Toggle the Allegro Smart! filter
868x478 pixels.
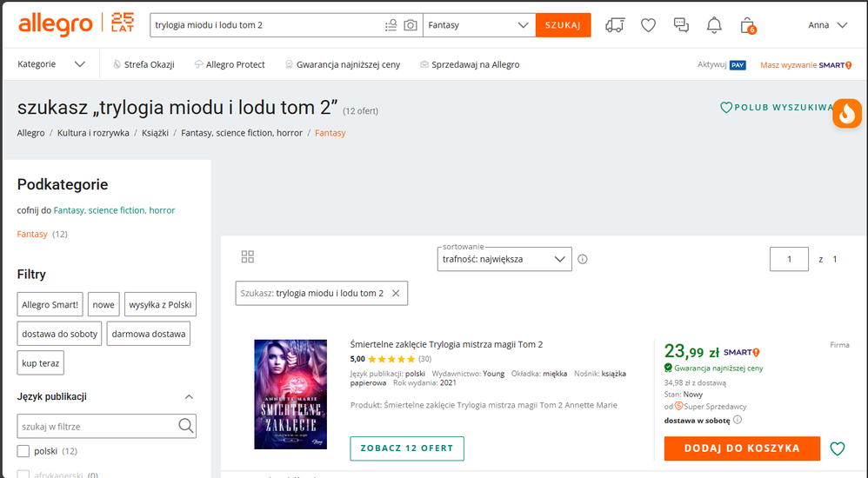pos(50,304)
